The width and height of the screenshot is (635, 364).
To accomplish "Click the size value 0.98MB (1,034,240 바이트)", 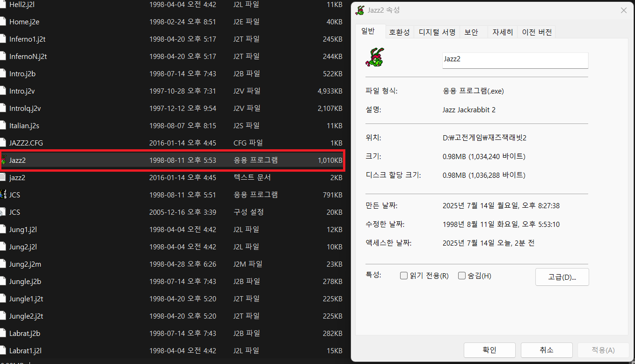I will (x=484, y=156).
